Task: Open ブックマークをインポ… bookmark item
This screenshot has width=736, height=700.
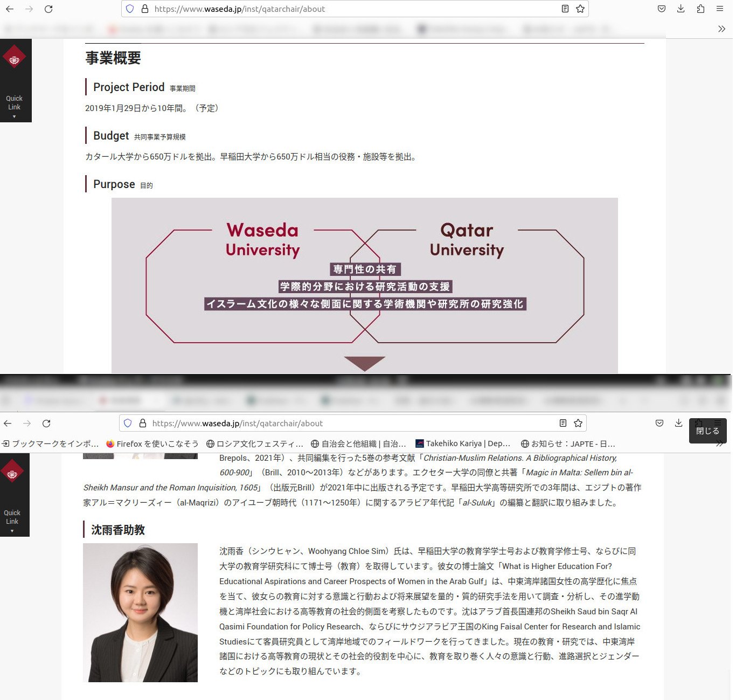Action: tap(50, 443)
